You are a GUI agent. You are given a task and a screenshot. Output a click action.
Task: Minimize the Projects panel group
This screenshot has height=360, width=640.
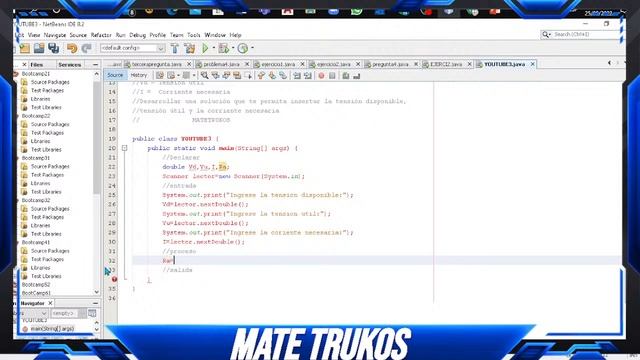click(96, 64)
